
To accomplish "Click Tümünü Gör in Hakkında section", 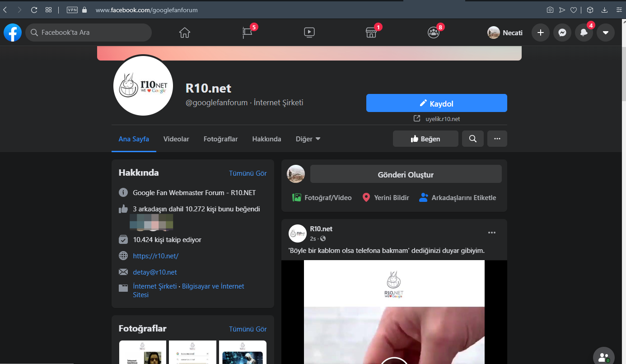I will click(248, 173).
